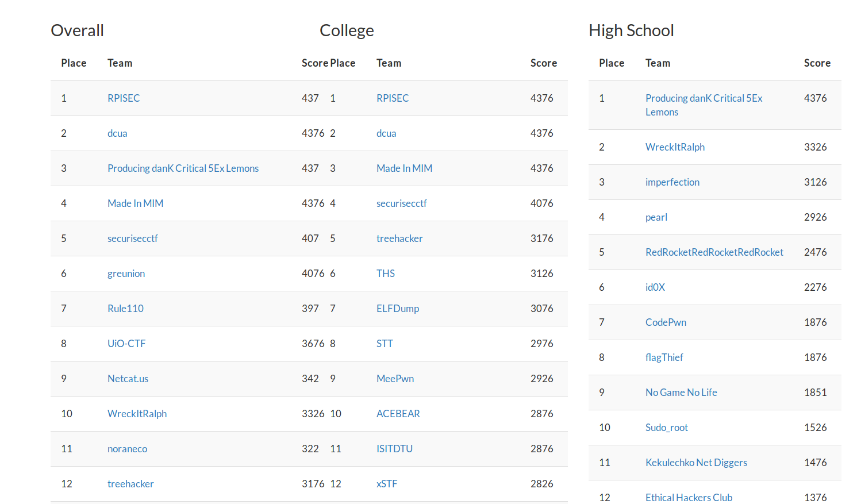Open RedRocketRedRocketRedRocket team link
This screenshot has width=861, height=504.
(x=714, y=252)
